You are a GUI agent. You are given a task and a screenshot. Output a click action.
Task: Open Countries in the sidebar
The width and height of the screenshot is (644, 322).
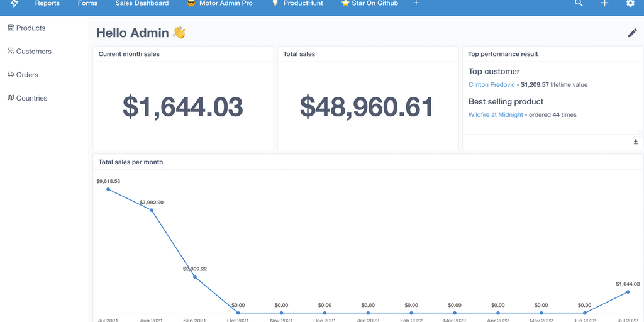point(31,98)
